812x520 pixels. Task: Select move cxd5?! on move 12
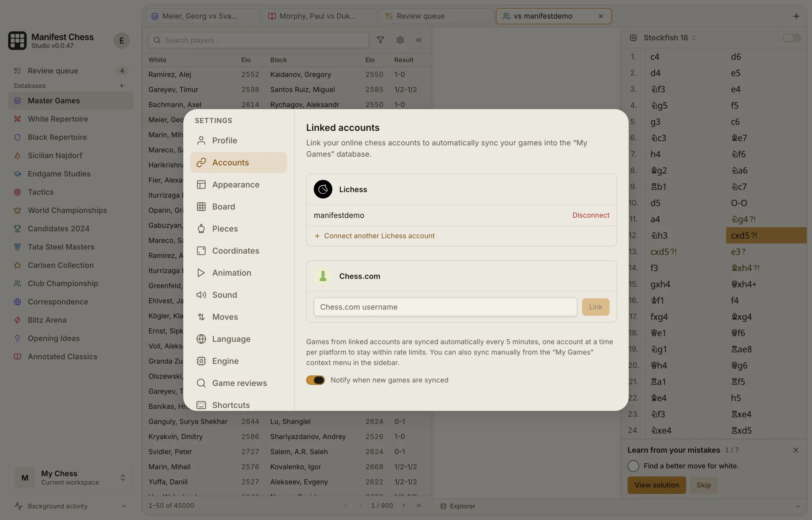766,235
